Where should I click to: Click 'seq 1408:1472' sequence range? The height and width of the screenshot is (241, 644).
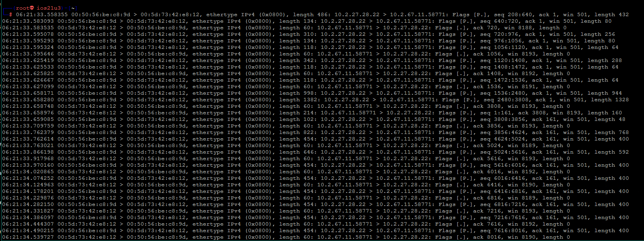(x=502, y=67)
